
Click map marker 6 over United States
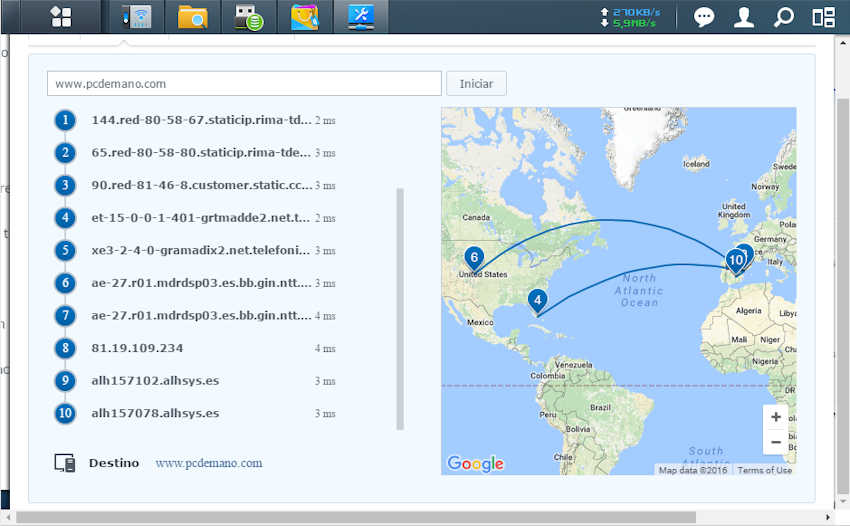[474, 259]
